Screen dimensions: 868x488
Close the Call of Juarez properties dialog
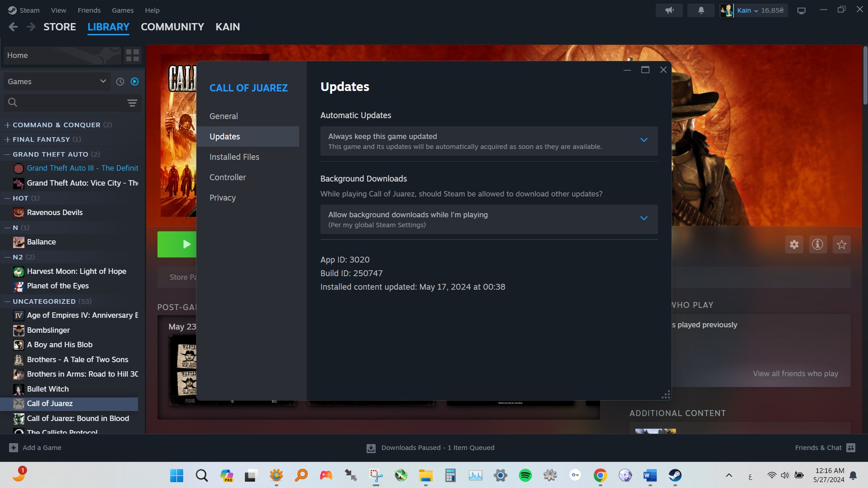click(x=663, y=70)
